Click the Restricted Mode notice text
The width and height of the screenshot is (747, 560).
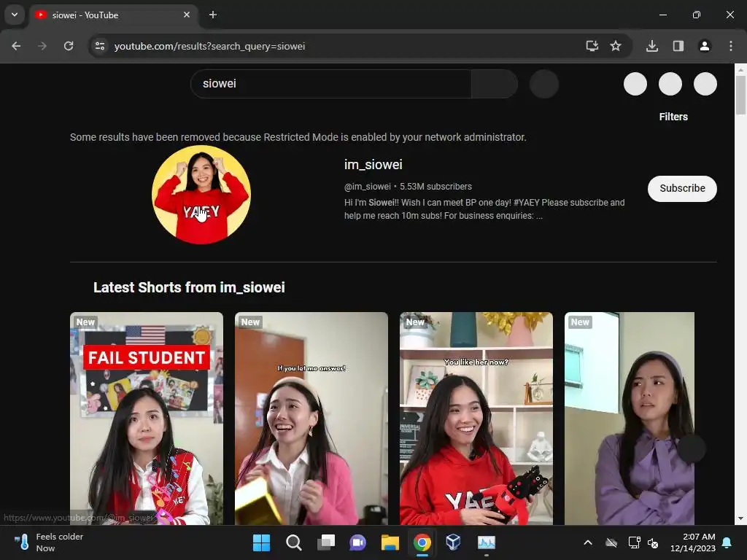(298, 137)
